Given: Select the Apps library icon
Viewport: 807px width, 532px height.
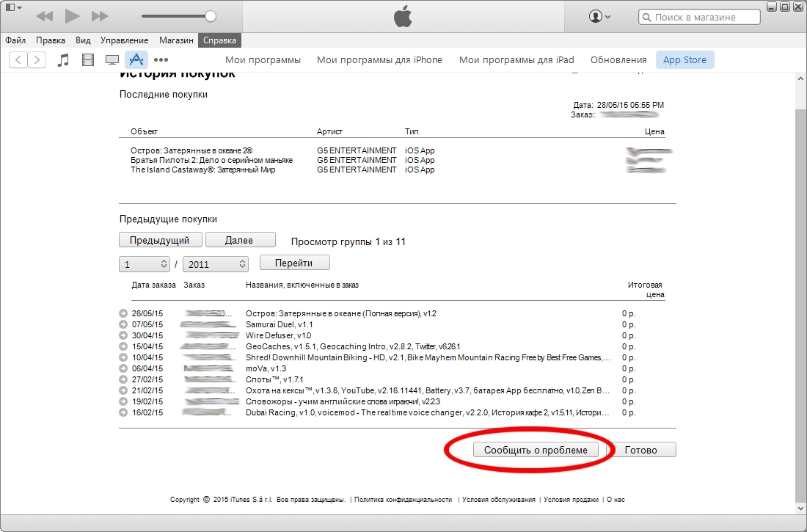Looking at the screenshot, I should pyautogui.click(x=136, y=59).
